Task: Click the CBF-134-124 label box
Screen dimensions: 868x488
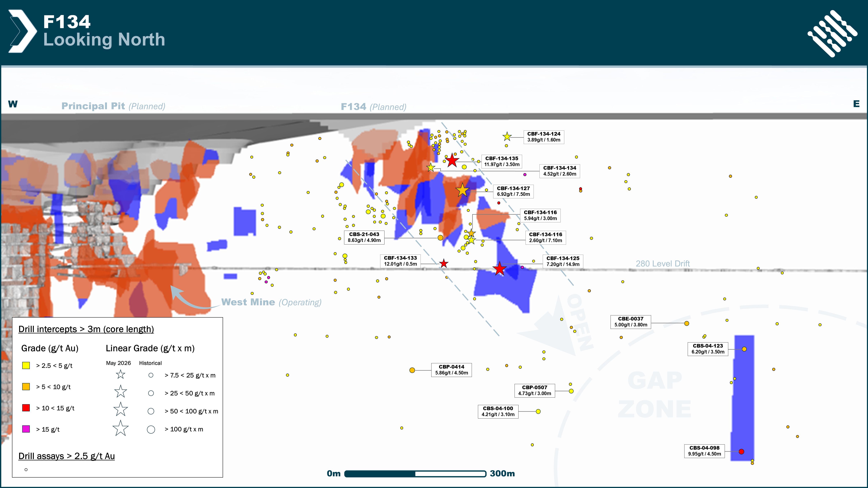Action: (544, 137)
